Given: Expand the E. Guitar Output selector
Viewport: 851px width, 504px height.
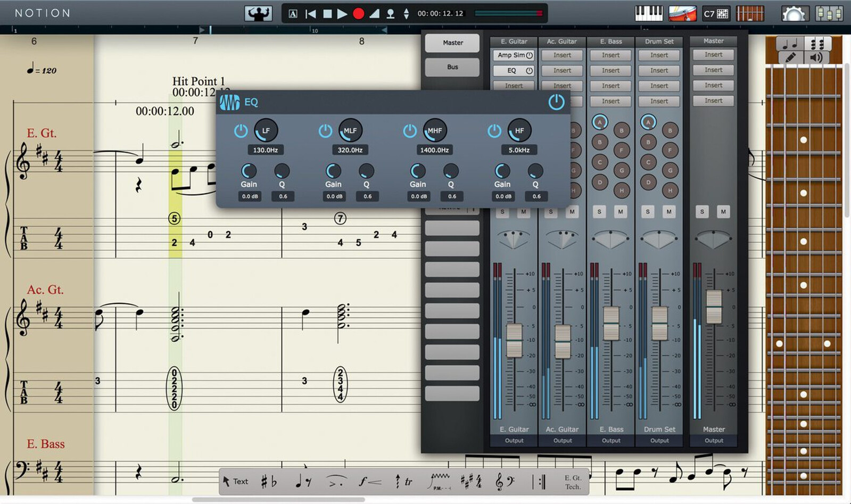Looking at the screenshot, I should pos(514,441).
